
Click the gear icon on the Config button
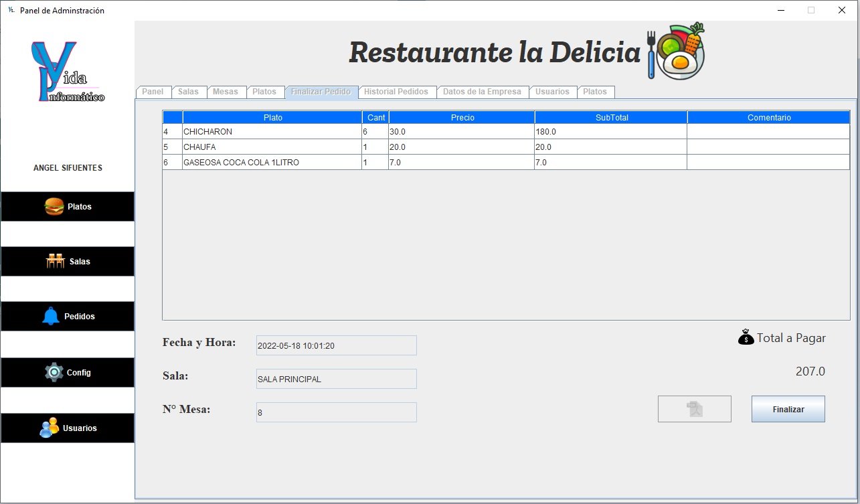point(54,372)
